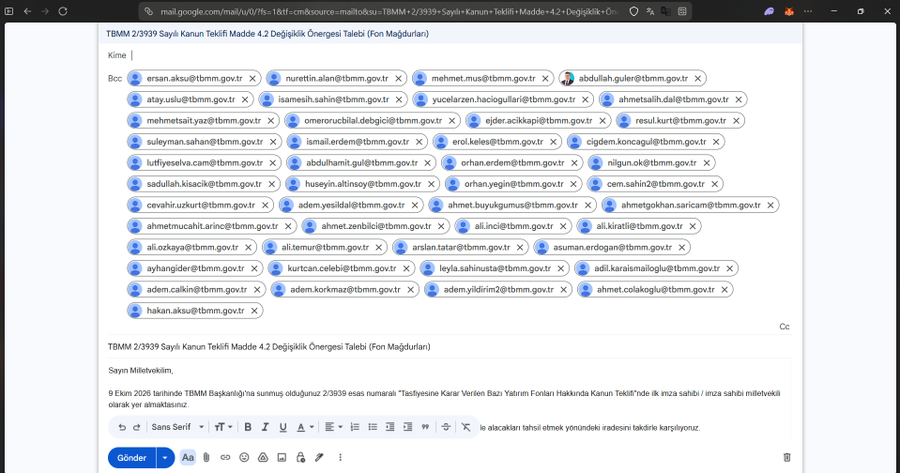This screenshot has width=900, height=473.
Task: Open more send options arrow next to Gönder
Action: (165, 458)
